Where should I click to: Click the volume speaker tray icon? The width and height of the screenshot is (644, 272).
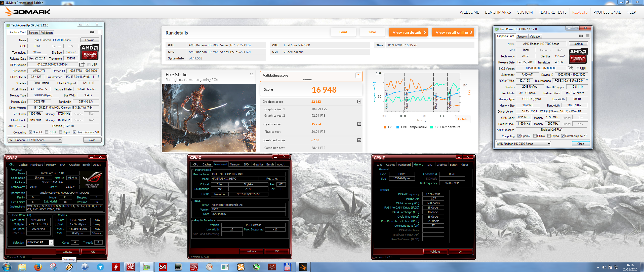pyautogui.click(x=604, y=267)
